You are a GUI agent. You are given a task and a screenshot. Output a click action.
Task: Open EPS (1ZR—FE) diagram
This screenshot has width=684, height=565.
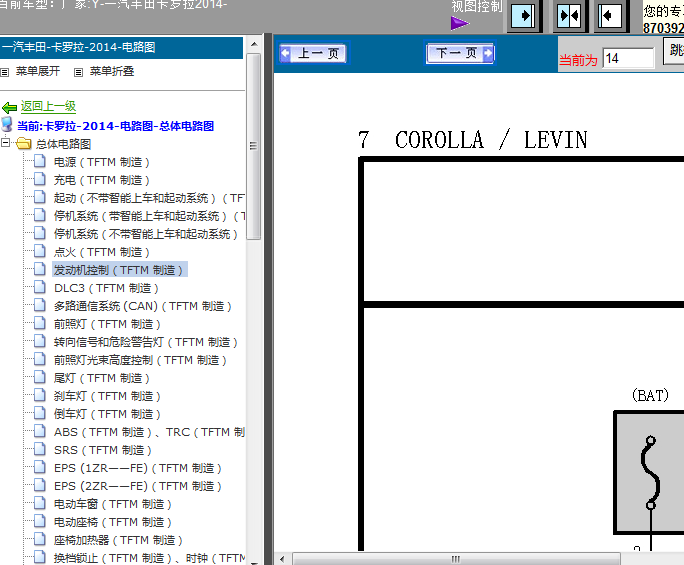[137, 468]
